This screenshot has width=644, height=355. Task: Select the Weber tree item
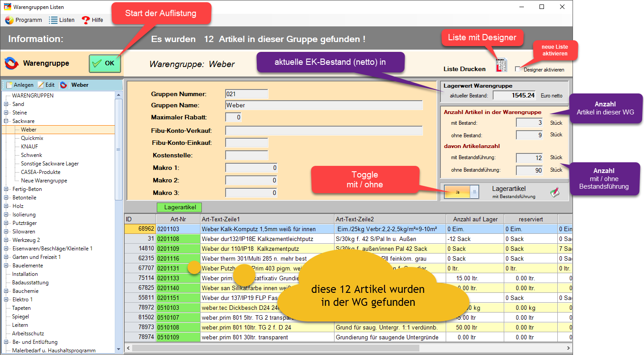[x=29, y=130]
